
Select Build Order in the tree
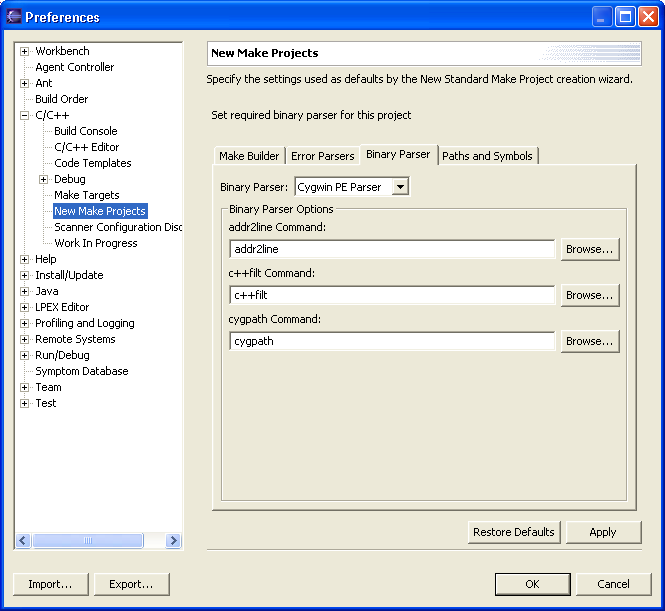(x=61, y=99)
